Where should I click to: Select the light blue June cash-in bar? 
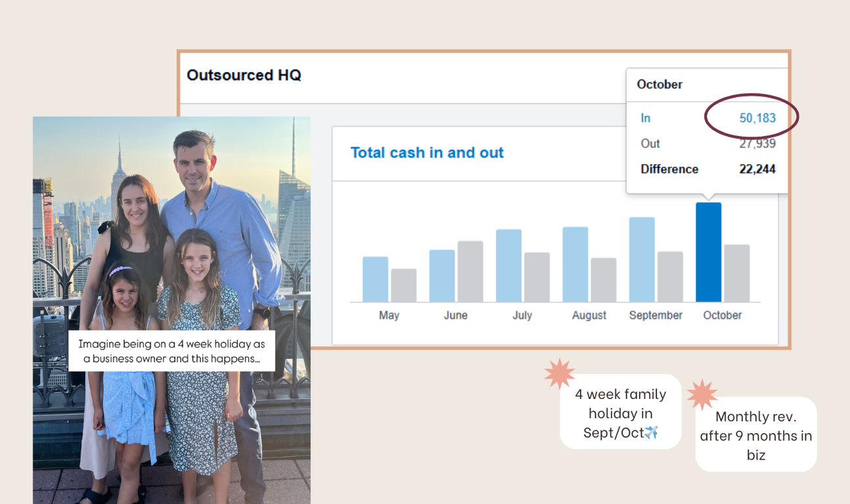coord(442,276)
